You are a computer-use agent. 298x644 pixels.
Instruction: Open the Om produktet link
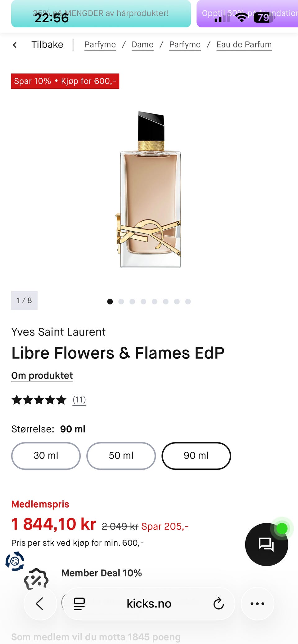click(42, 375)
